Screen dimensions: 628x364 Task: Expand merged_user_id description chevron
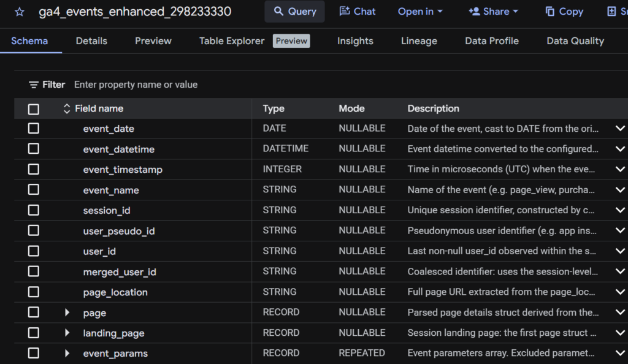point(620,271)
